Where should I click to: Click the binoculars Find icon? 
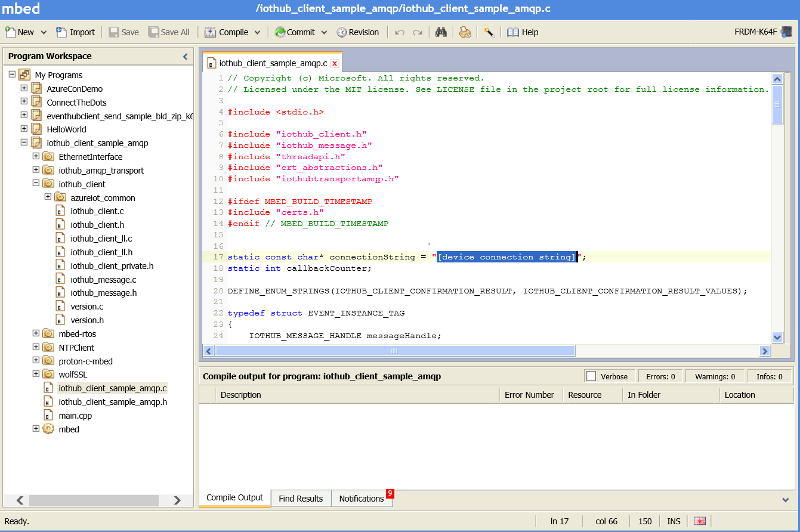click(x=441, y=32)
